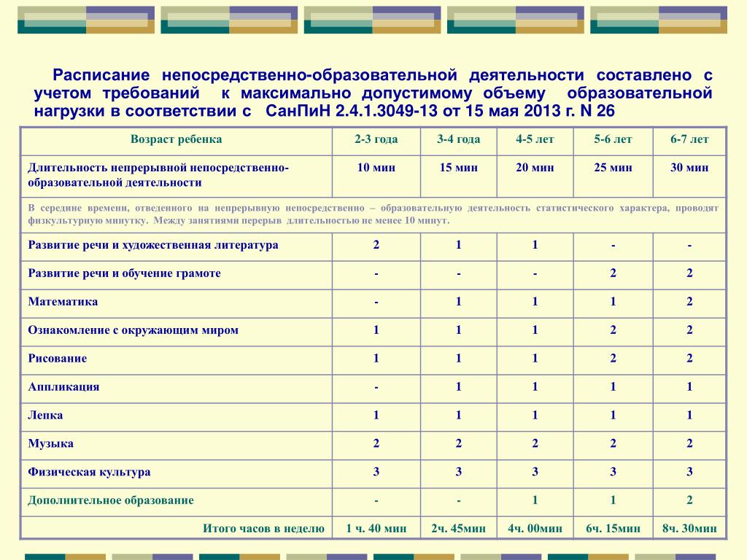Click the "Возраст ребенка" header cell
Image resolution: width=747 pixels, height=560 pixels.
tap(177, 139)
